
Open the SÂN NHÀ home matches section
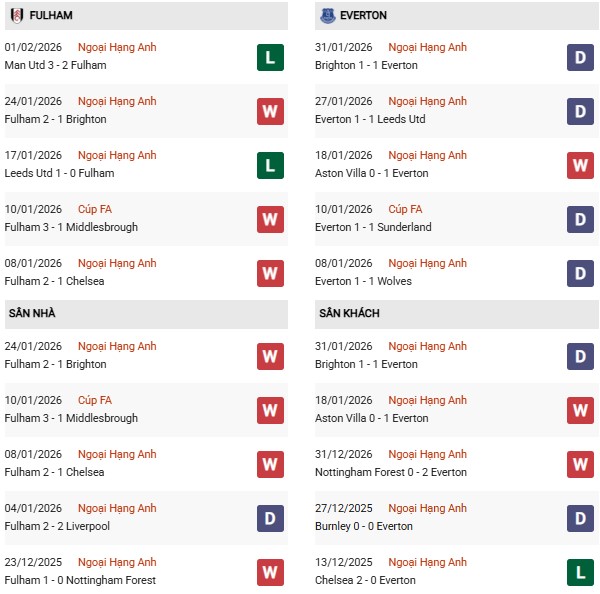32,314
